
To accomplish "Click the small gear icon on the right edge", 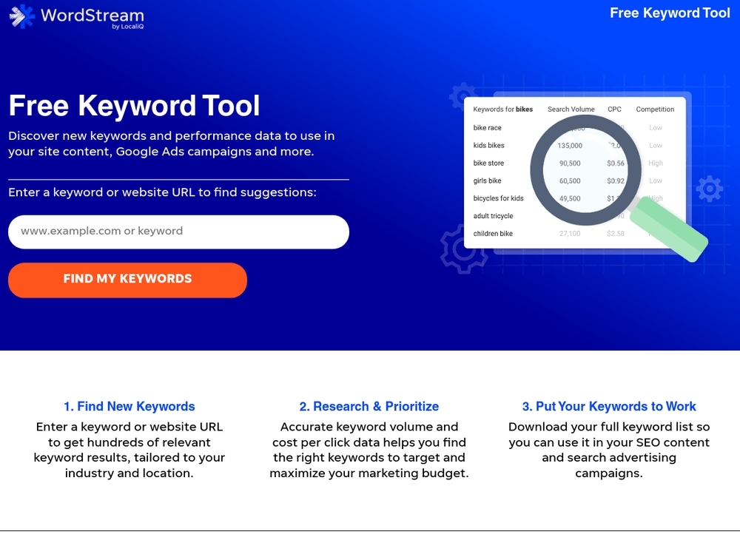I will 710,189.
